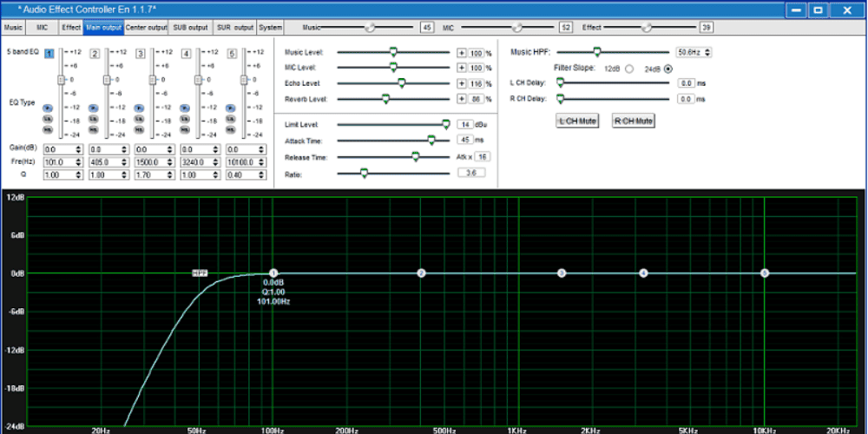
Task: Select peak EQ type for band 3
Action: [x=140, y=108]
